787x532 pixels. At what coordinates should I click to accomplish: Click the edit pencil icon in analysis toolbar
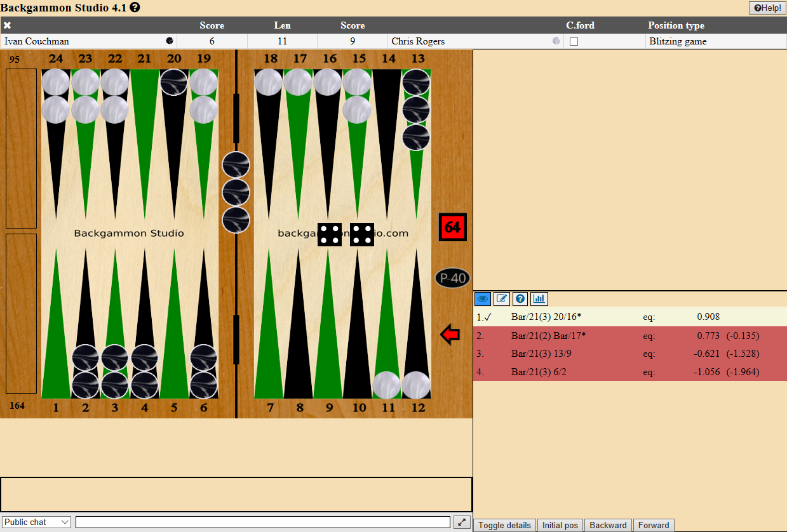tap(502, 298)
